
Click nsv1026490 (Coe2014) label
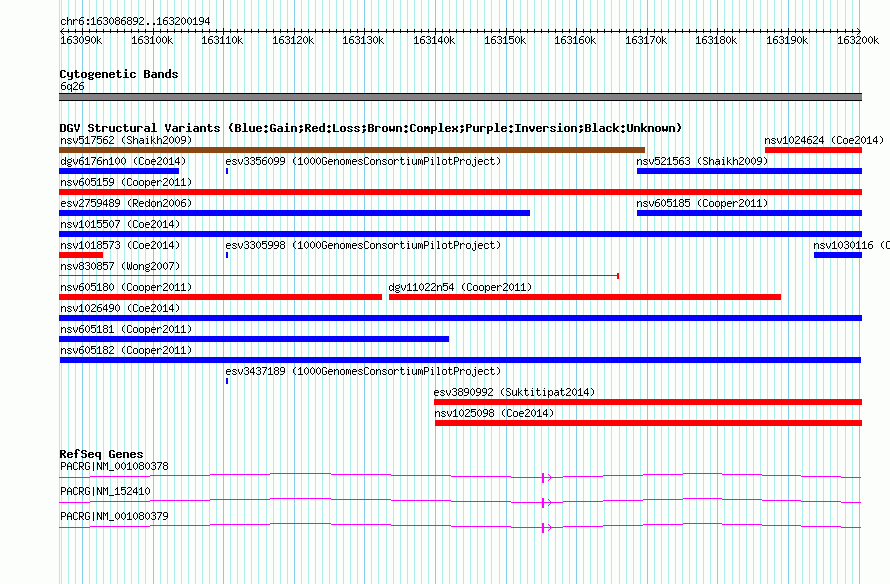click(120, 308)
